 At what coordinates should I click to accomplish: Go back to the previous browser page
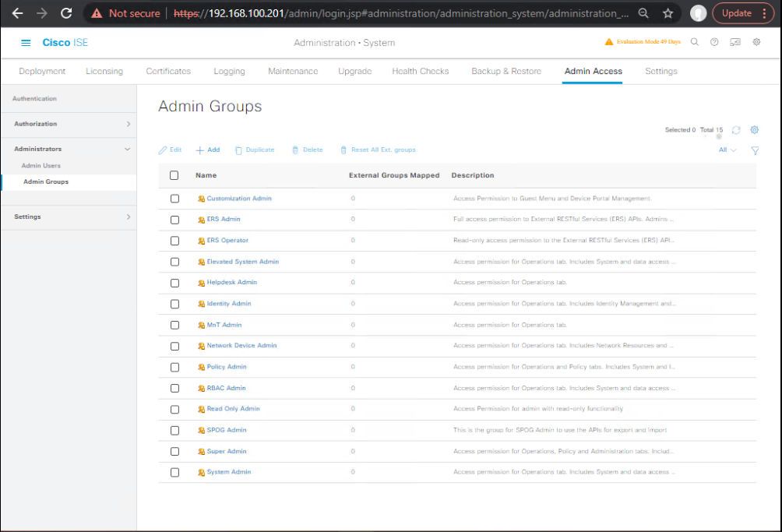pyautogui.click(x=17, y=13)
